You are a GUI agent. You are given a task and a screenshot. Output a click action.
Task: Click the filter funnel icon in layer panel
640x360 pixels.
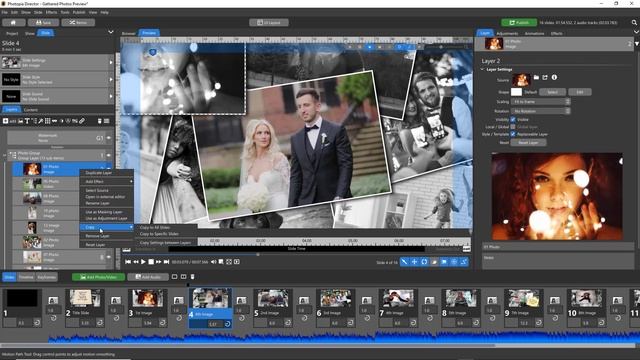637,44
